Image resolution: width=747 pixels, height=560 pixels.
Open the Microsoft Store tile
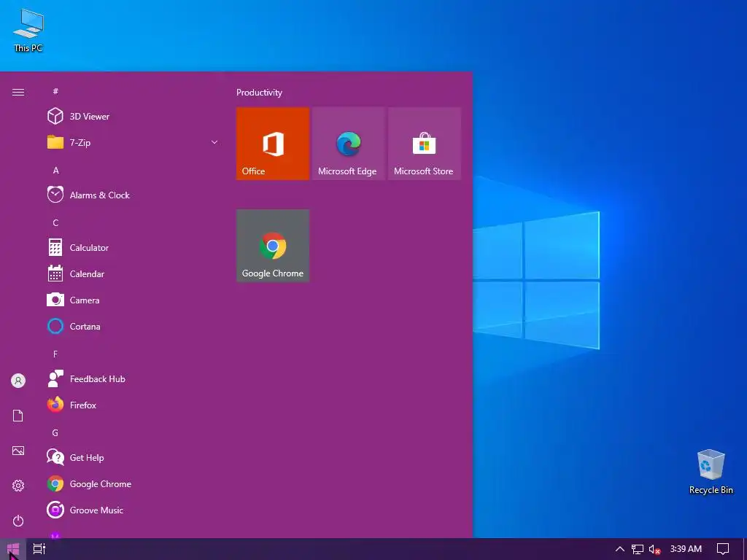pyautogui.click(x=425, y=144)
